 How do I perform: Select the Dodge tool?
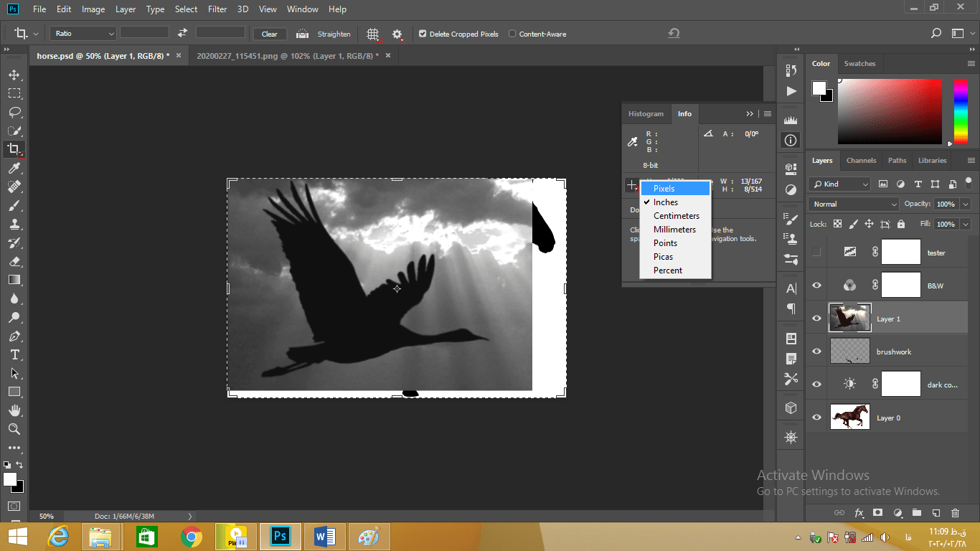14,317
